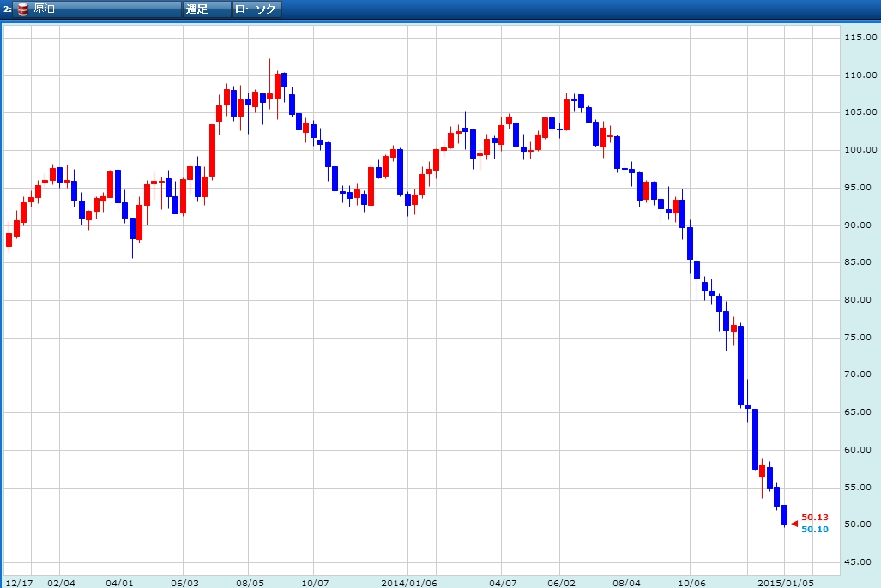Open the 週足 timeframe selector

[206, 9]
